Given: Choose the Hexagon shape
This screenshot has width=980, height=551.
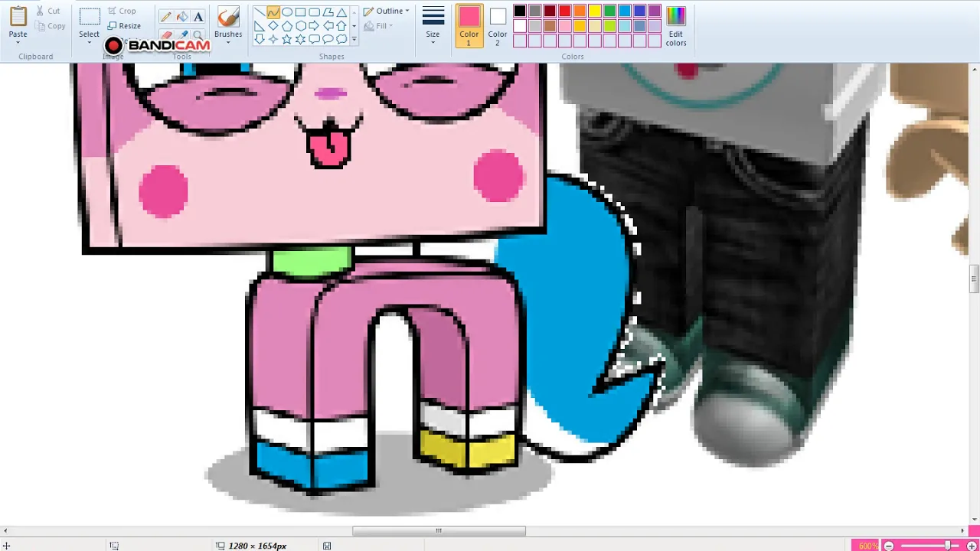Looking at the screenshot, I should pos(301,26).
